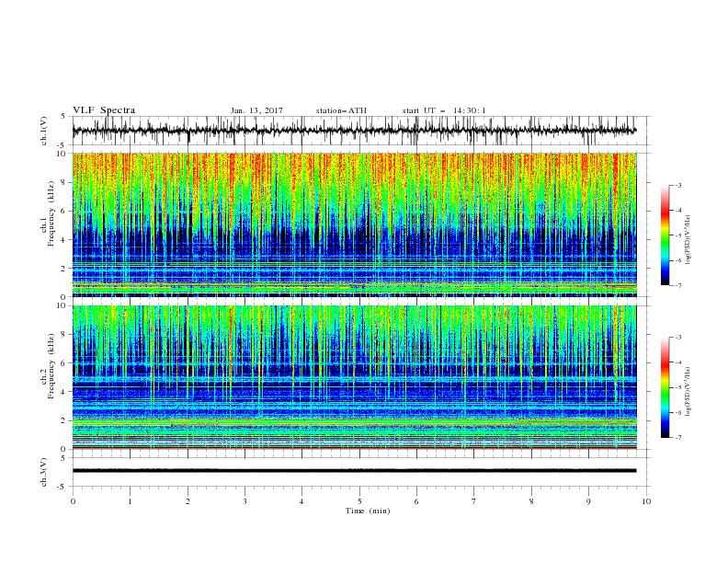Click the log(PSD) label of ch.2 colorbar
Viewport: 728px width, 563px height.
688,392
